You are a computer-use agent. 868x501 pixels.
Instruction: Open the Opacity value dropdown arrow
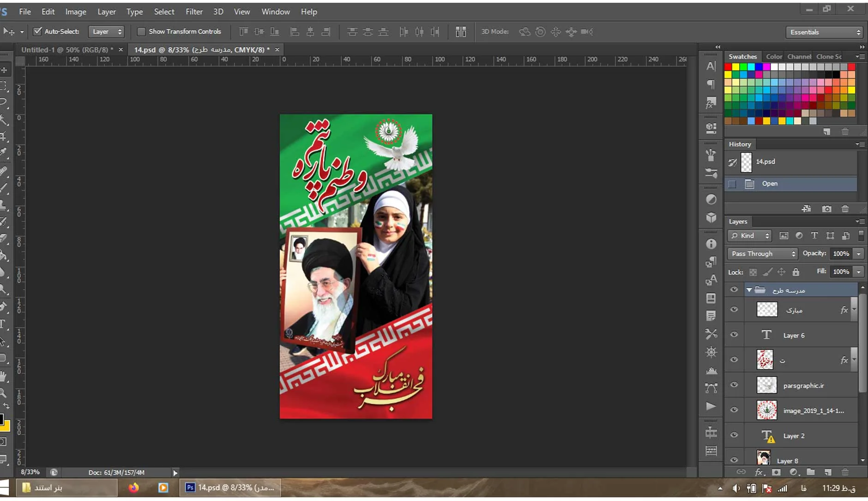pyautogui.click(x=859, y=254)
